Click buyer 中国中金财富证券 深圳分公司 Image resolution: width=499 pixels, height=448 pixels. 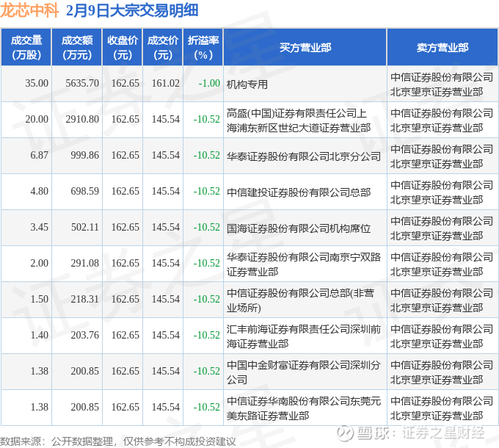tap(304, 372)
